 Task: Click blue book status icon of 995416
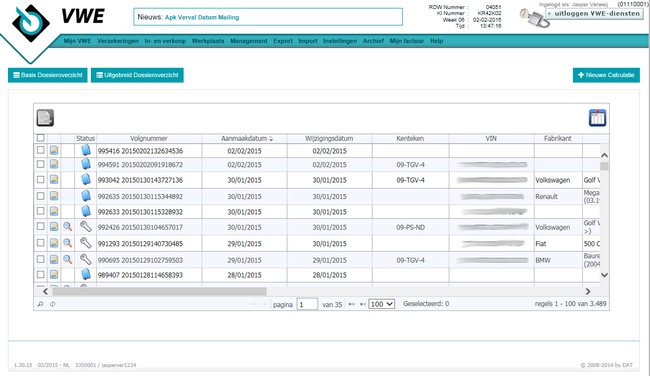[86, 150]
